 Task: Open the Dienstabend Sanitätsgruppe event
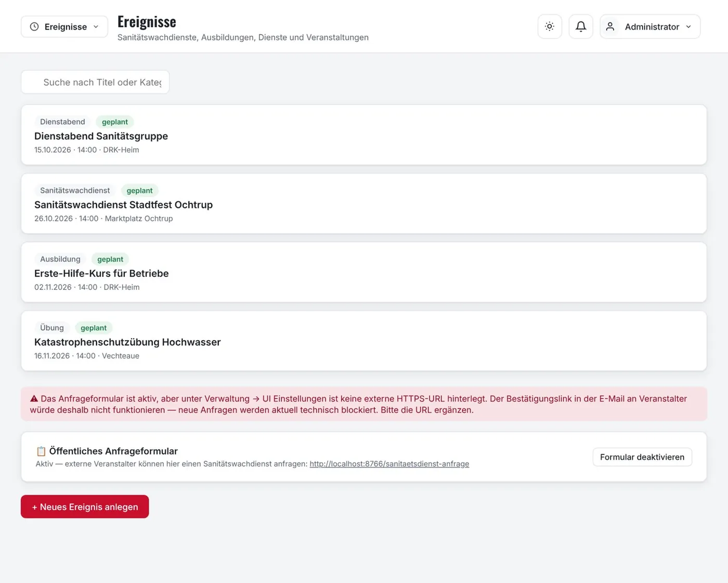(364, 135)
